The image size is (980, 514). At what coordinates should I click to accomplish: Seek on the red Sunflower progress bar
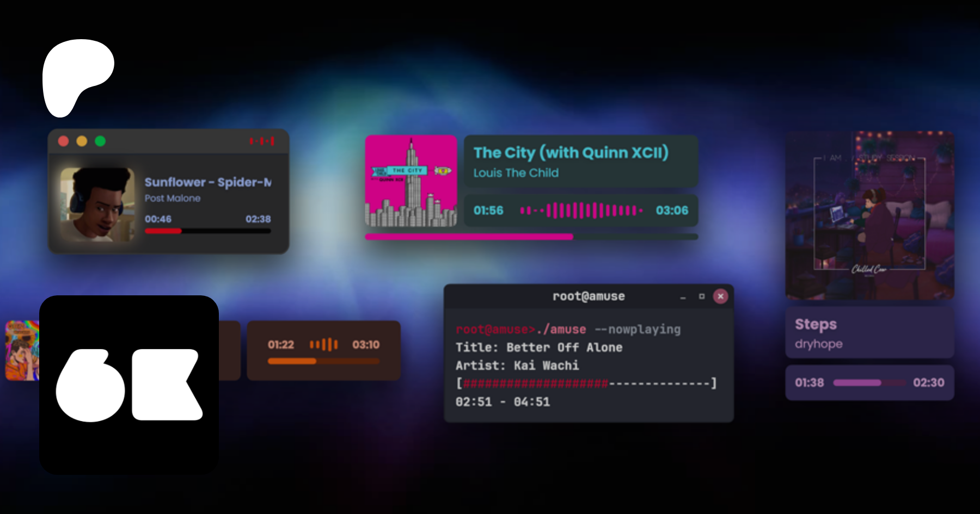point(207,231)
